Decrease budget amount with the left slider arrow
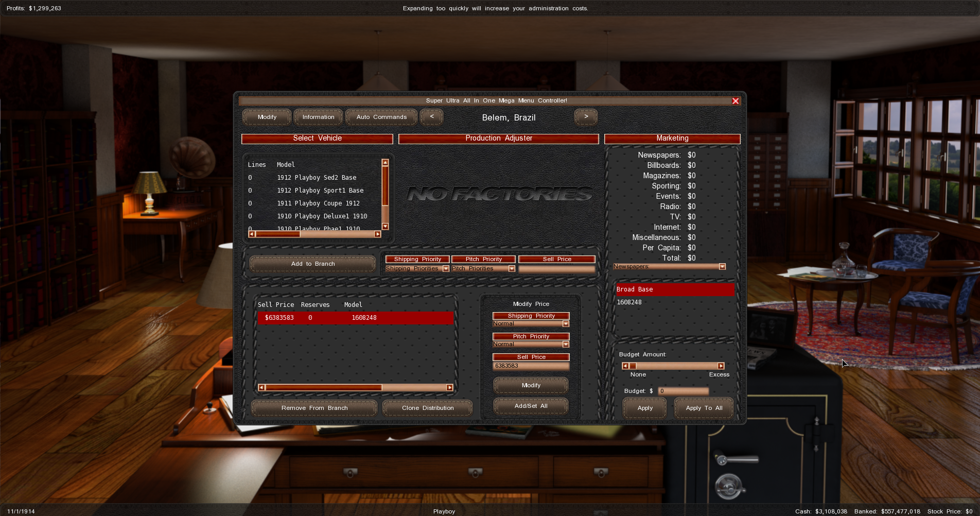The height and width of the screenshot is (516, 980). (x=625, y=366)
